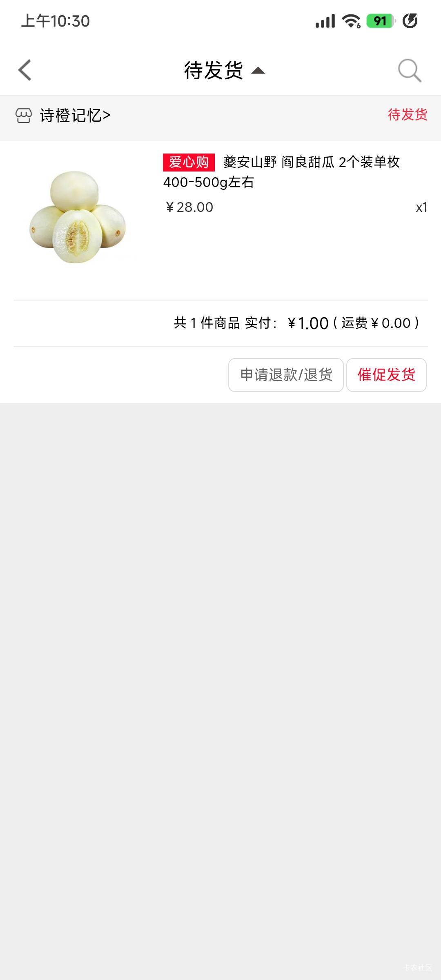This screenshot has width=441, height=980.
Task: Expand the 待发货 filter triangle
Action: [258, 71]
